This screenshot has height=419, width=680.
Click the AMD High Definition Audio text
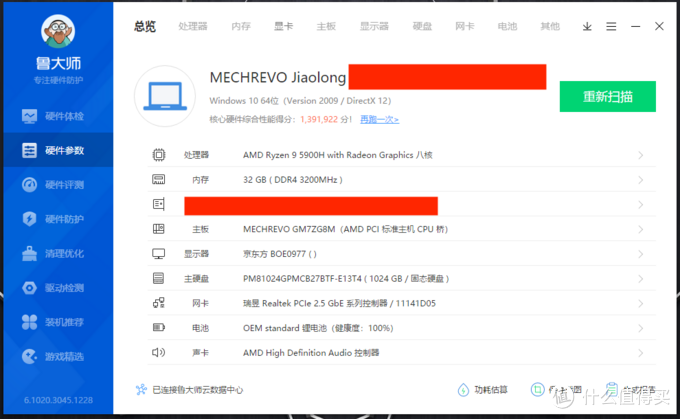[x=311, y=353]
